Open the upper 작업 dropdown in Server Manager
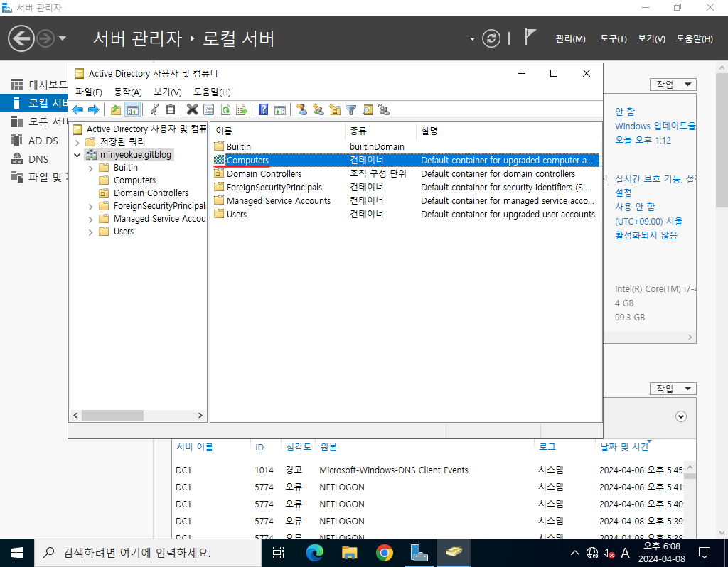This screenshot has width=728, height=567. coord(673,85)
